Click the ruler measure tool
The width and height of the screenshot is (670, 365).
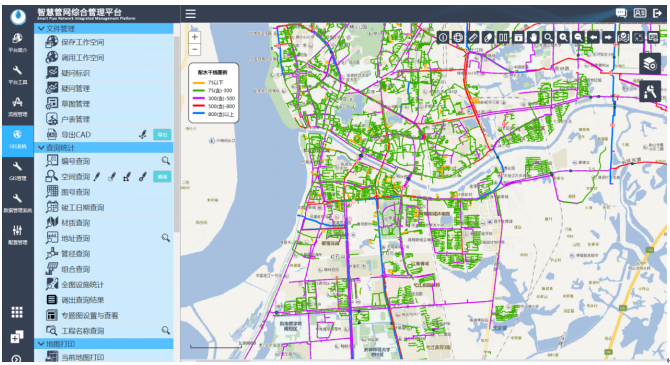(473, 37)
